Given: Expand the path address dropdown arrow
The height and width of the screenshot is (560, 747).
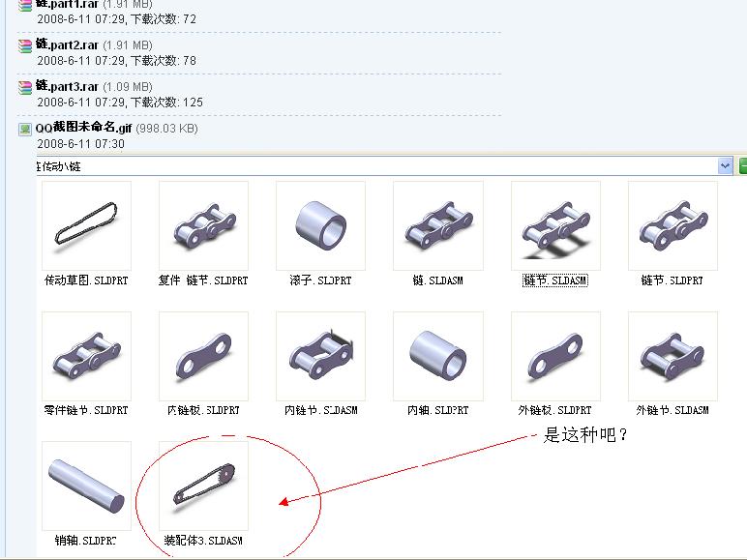Looking at the screenshot, I should (x=725, y=166).
